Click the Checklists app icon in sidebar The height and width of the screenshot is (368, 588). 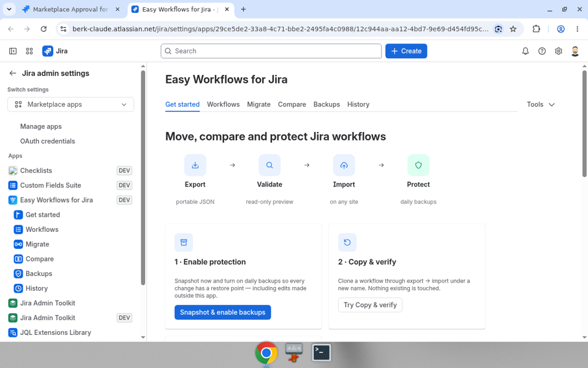pyautogui.click(x=13, y=171)
